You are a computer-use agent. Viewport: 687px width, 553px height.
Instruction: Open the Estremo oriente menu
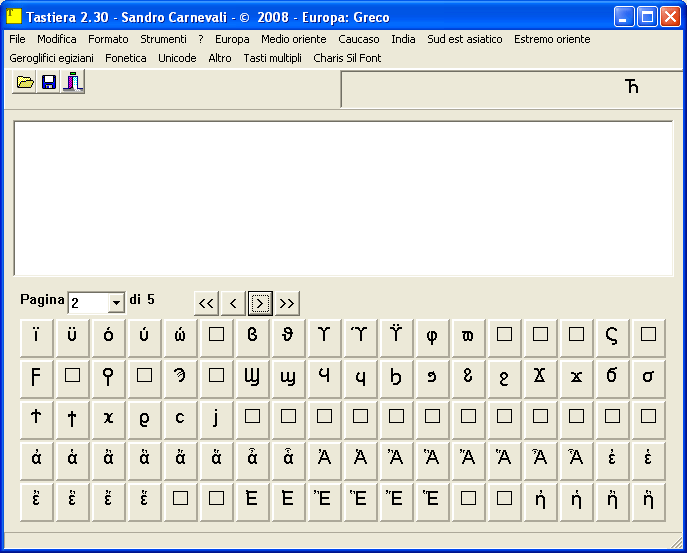pos(552,39)
